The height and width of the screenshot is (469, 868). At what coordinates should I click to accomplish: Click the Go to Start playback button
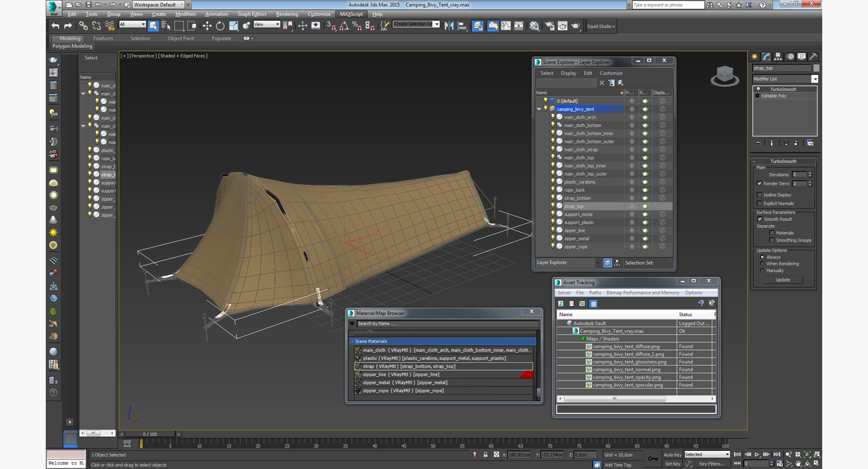[738, 454]
